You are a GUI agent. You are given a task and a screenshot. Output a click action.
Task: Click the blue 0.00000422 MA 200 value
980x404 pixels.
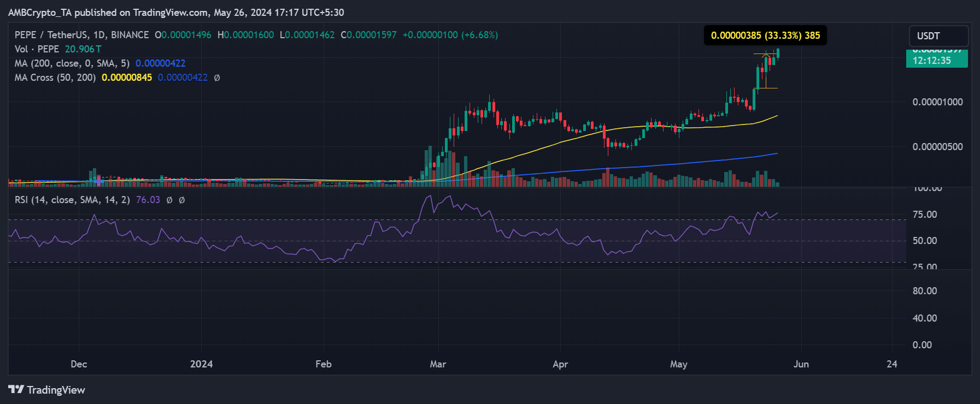click(161, 63)
